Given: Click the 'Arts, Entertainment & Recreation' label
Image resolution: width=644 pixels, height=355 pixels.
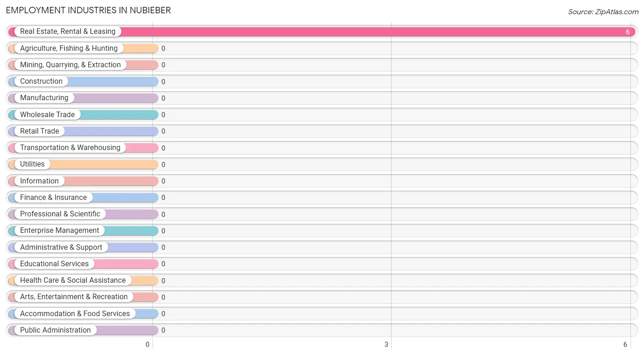Looking at the screenshot, I should pyautogui.click(x=74, y=297).
